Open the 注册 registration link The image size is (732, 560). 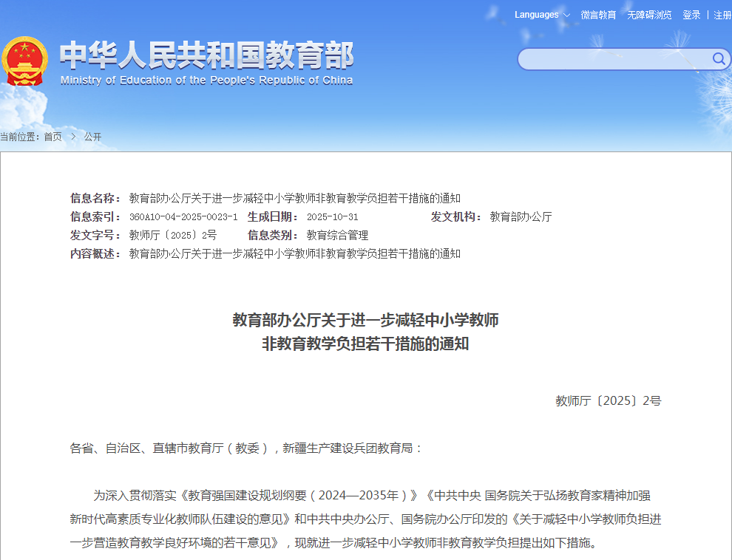[x=722, y=15]
